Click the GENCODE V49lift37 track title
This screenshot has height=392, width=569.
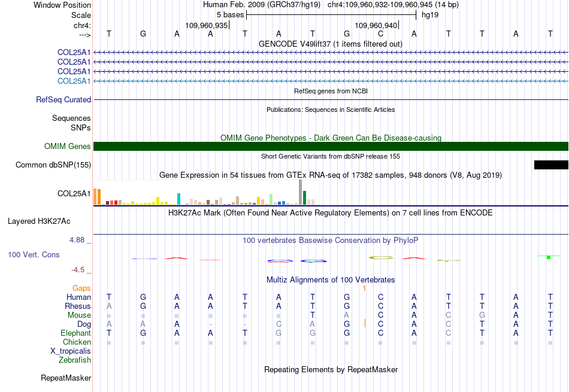click(x=331, y=44)
